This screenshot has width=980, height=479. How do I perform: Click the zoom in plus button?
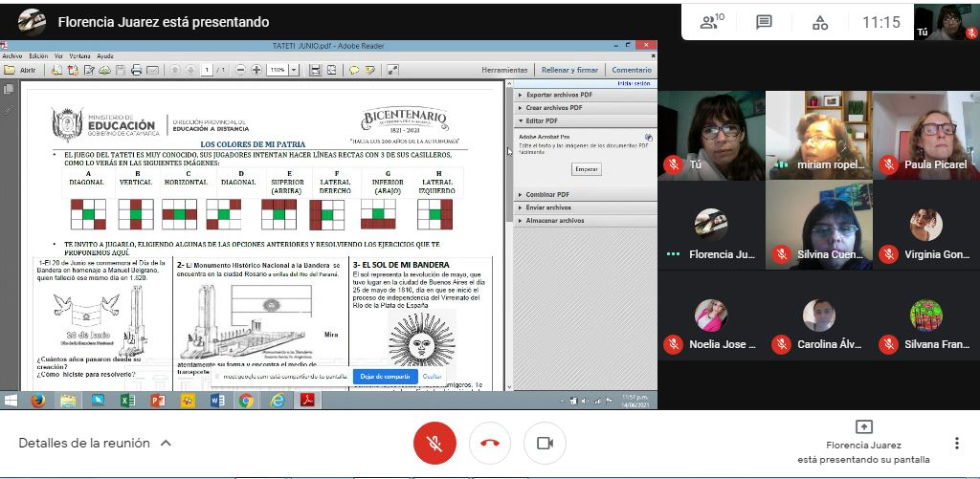point(256,71)
